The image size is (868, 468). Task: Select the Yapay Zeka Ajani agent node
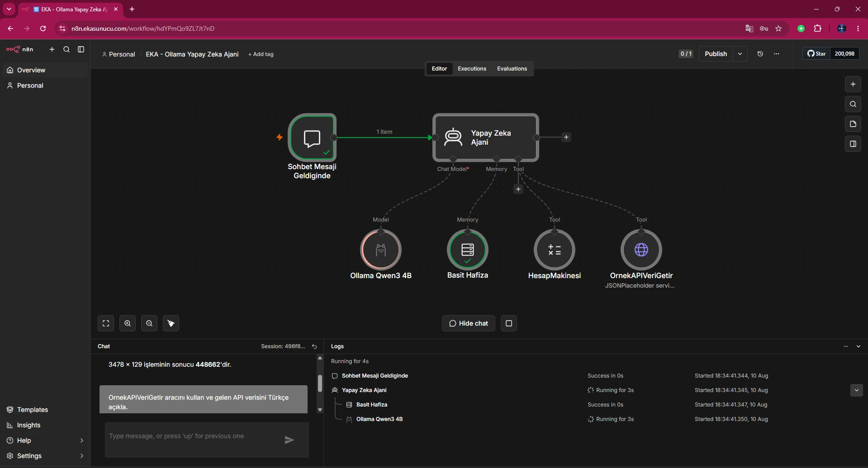click(486, 137)
